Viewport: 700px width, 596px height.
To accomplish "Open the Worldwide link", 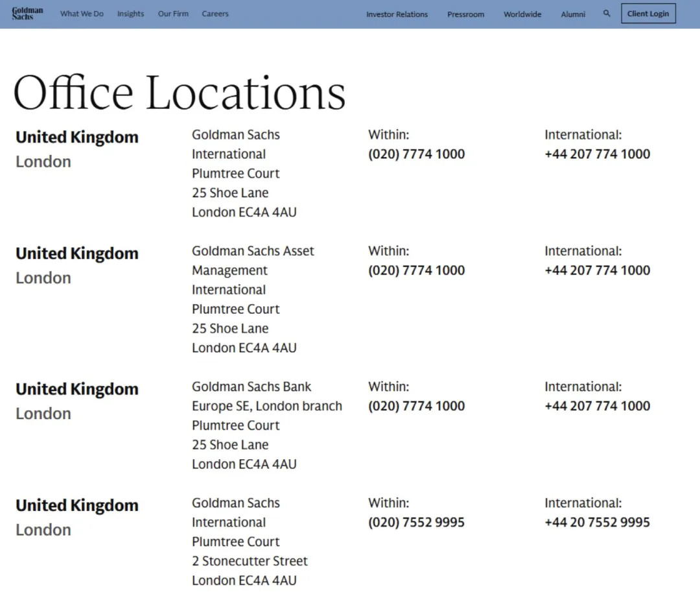I will [522, 14].
